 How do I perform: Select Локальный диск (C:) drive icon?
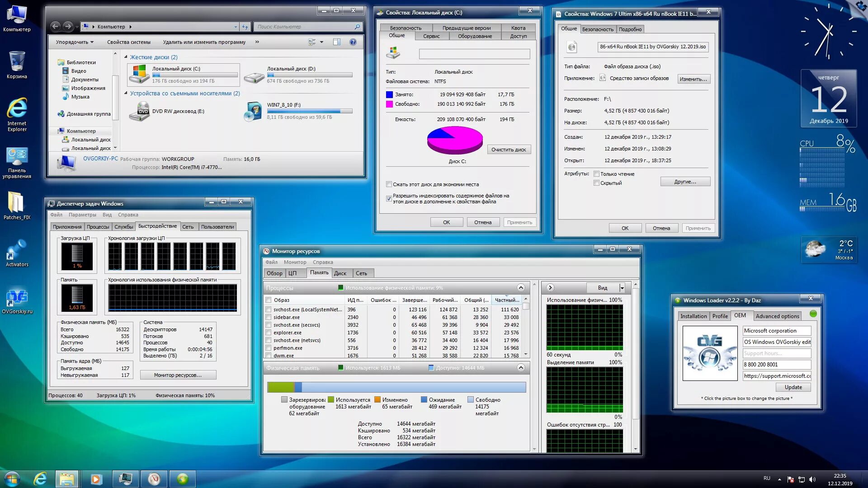tap(139, 74)
